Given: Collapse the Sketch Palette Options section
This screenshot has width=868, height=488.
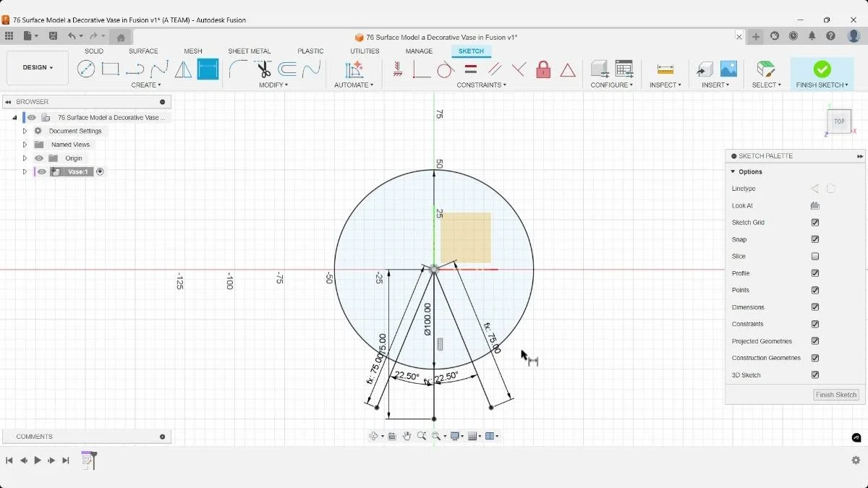Looking at the screenshot, I should click(733, 172).
